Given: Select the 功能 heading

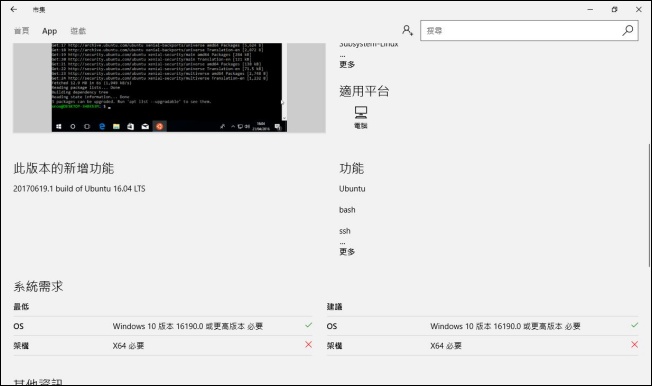Looking at the screenshot, I should coord(351,168).
